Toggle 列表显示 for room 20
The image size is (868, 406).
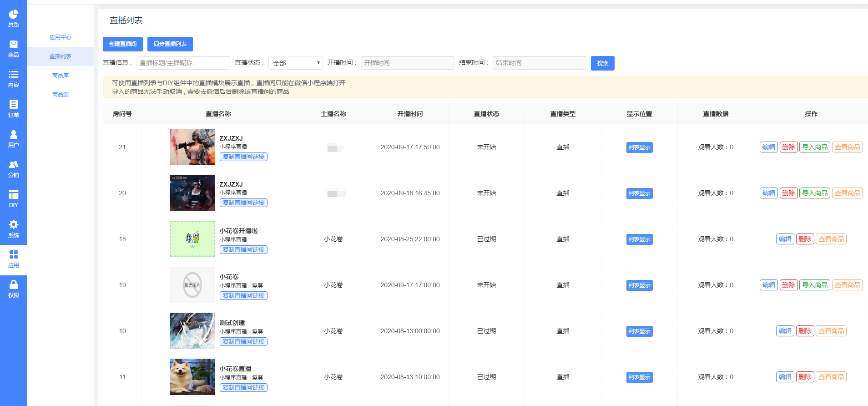(640, 193)
